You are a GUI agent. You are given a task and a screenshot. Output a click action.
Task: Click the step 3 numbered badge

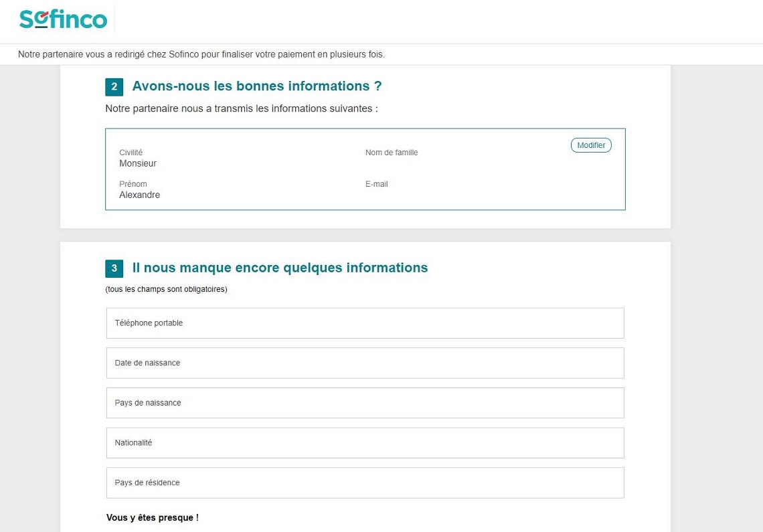(114, 268)
